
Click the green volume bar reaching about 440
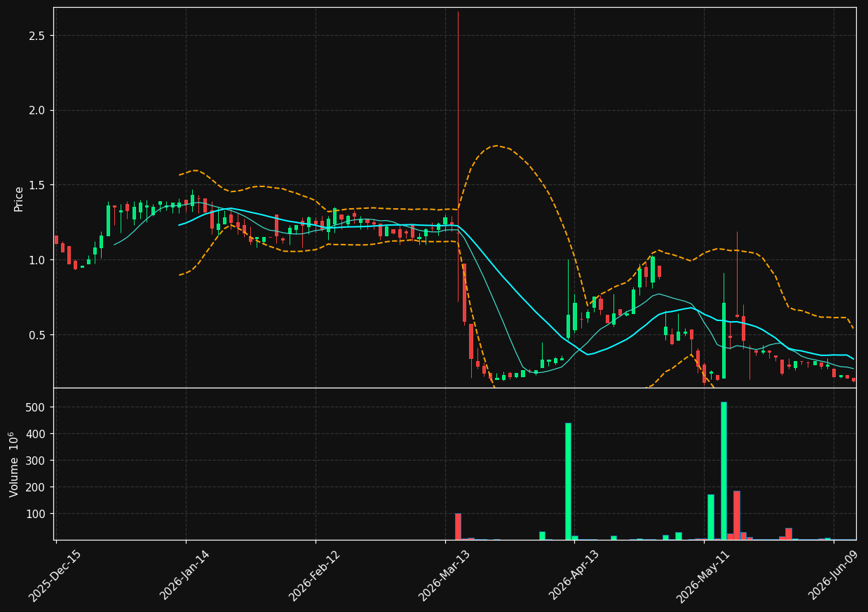(x=568, y=481)
